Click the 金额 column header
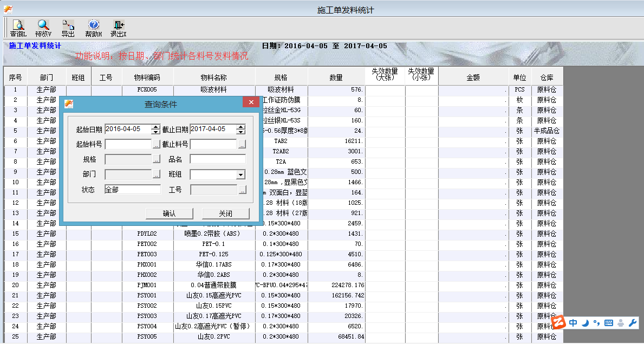The width and height of the screenshot is (644, 344). pyautogui.click(x=473, y=77)
